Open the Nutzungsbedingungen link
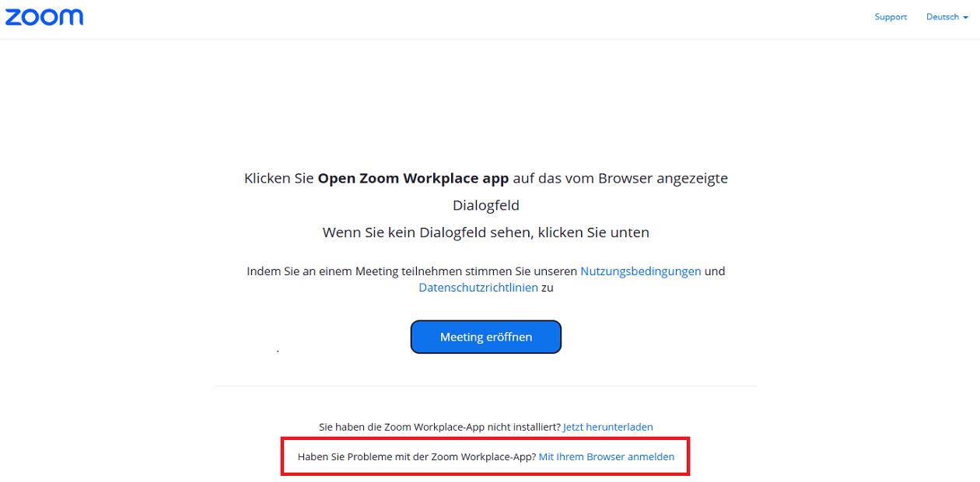The height and width of the screenshot is (482, 980). tap(640, 271)
